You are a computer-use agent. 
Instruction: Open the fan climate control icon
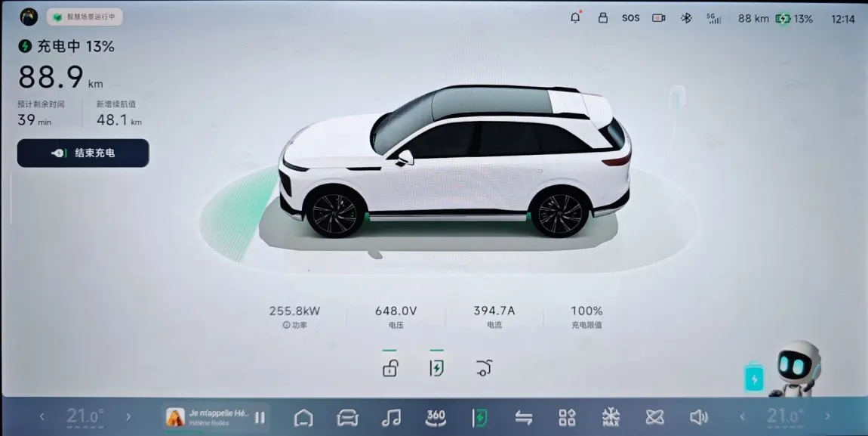(x=654, y=417)
